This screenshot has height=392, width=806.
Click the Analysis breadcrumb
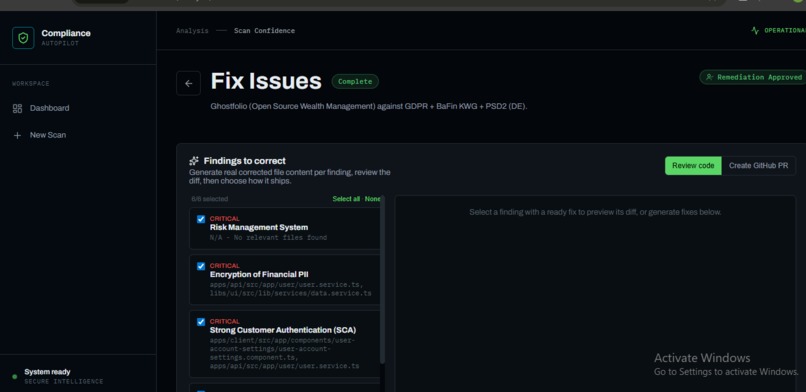(x=192, y=31)
